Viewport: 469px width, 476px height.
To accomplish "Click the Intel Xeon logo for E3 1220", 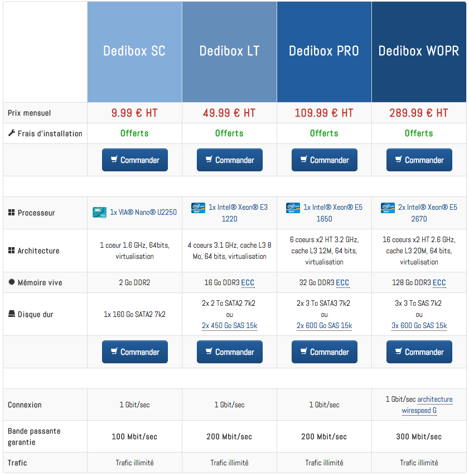I will pos(198,208).
